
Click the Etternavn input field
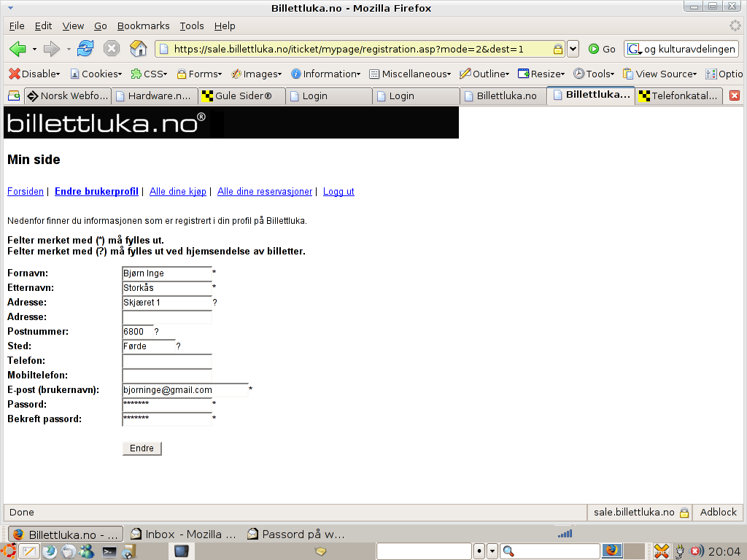(x=167, y=287)
